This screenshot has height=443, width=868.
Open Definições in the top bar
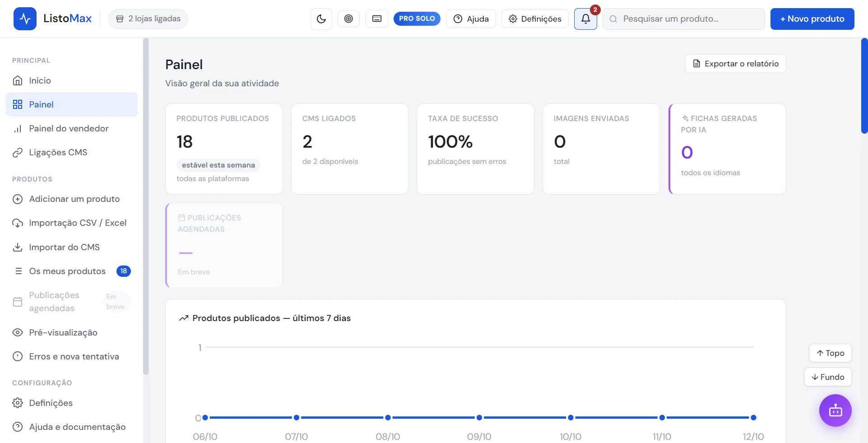tap(535, 19)
